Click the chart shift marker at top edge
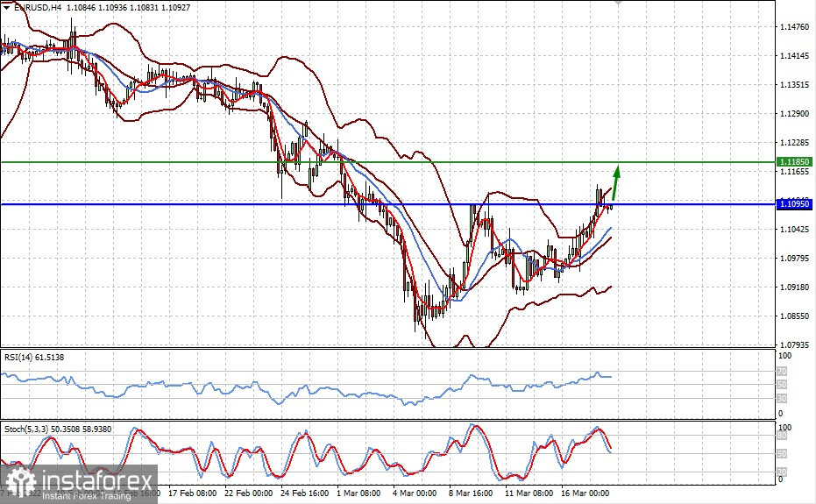The width and height of the screenshot is (816, 504). point(618,3)
